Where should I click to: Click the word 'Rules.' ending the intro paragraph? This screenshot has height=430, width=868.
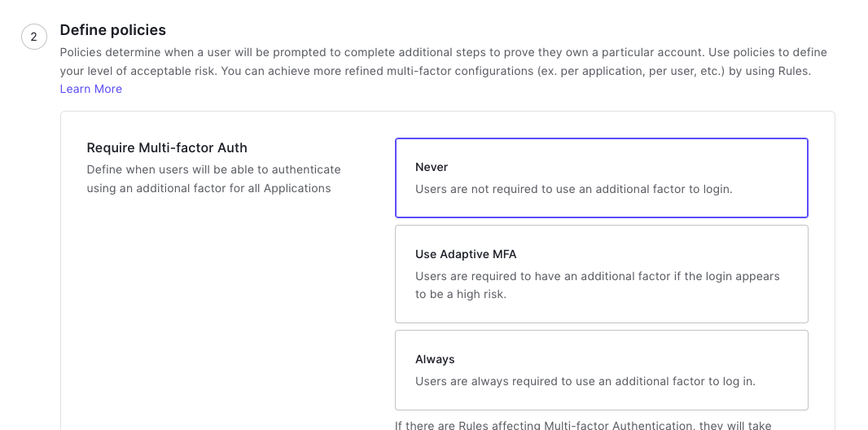pyautogui.click(x=795, y=72)
